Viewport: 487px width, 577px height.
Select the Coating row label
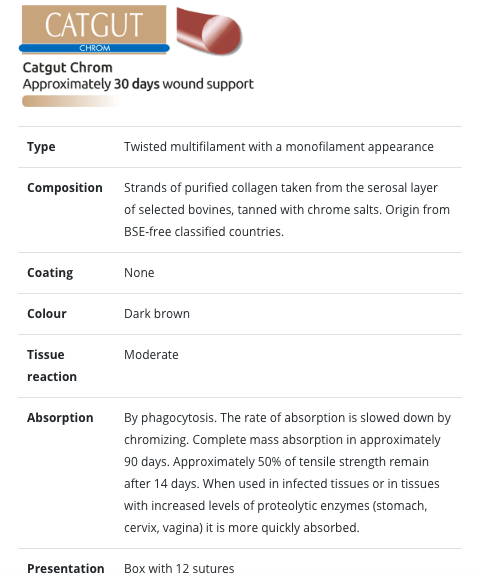click(x=50, y=273)
